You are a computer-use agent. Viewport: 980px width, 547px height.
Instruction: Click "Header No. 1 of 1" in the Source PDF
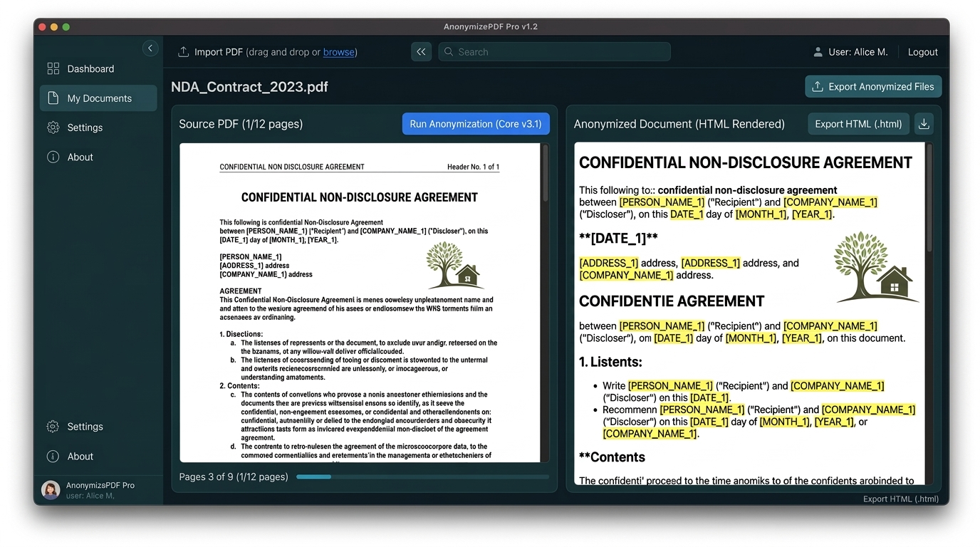[x=473, y=167]
